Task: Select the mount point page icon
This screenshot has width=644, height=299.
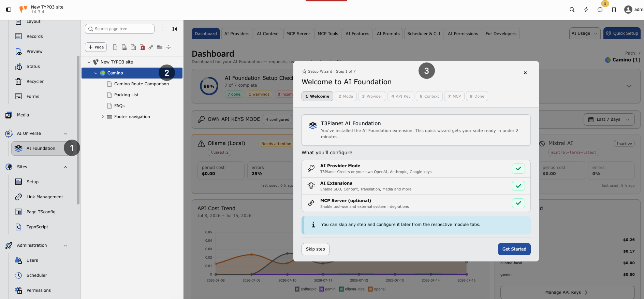Action: (x=142, y=47)
